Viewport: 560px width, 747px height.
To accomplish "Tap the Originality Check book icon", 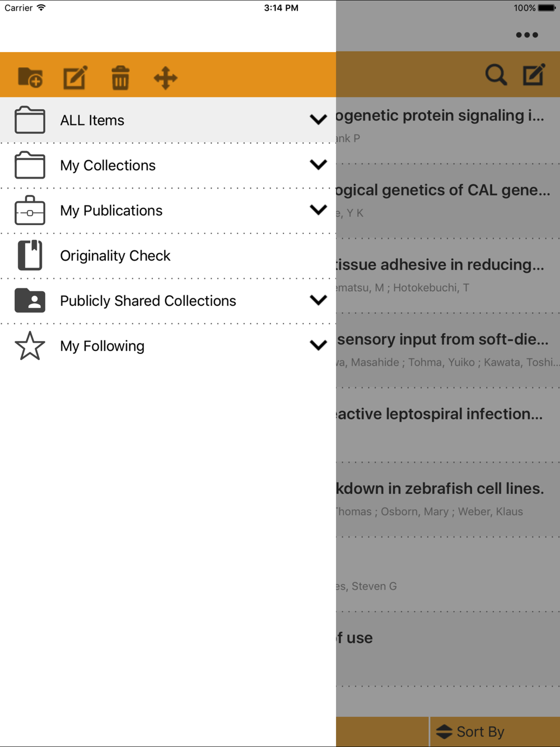I will [x=30, y=255].
